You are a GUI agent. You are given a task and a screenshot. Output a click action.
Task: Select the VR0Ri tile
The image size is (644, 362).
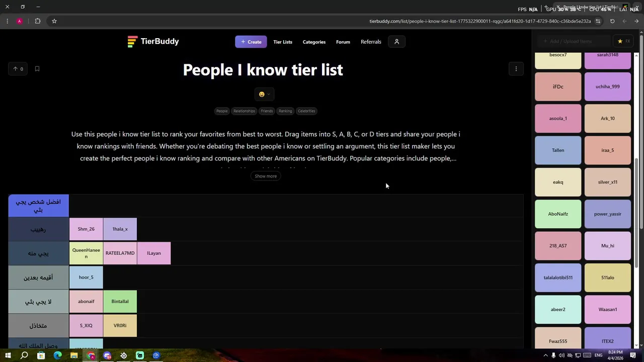(x=120, y=325)
